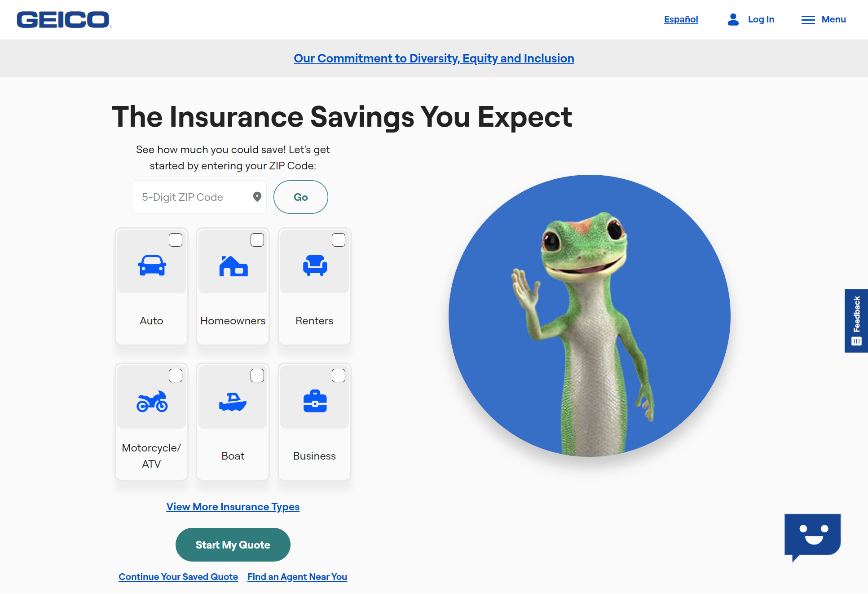Click the Start My Quote button

coord(233,545)
